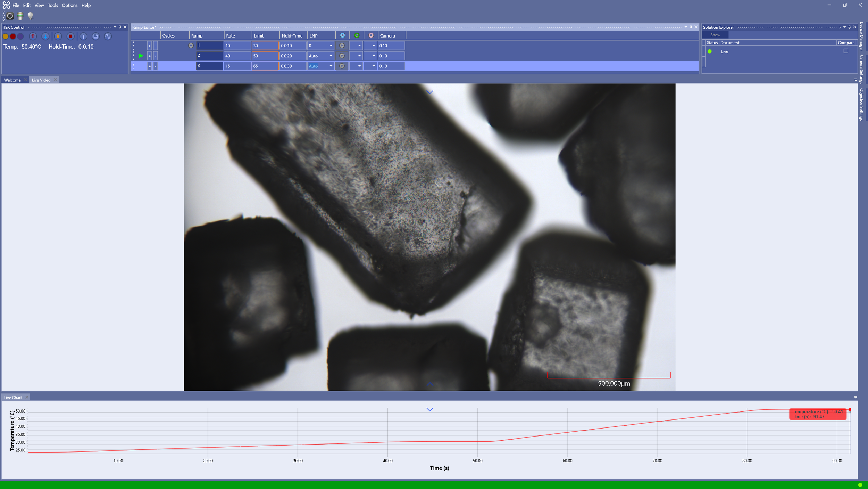Screen dimensions: 868x489
Task: Enable the Compare checkbox for the Live document
Action: pos(845,51)
